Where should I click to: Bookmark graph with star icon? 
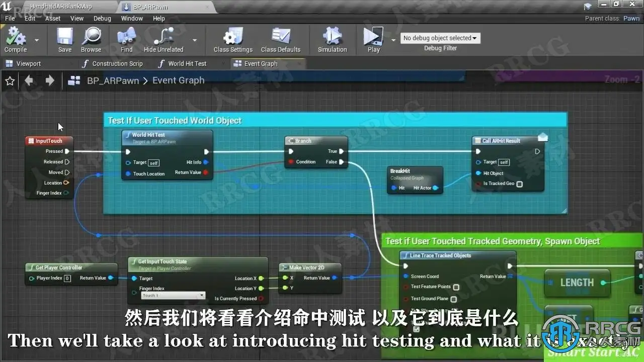coord(10,81)
